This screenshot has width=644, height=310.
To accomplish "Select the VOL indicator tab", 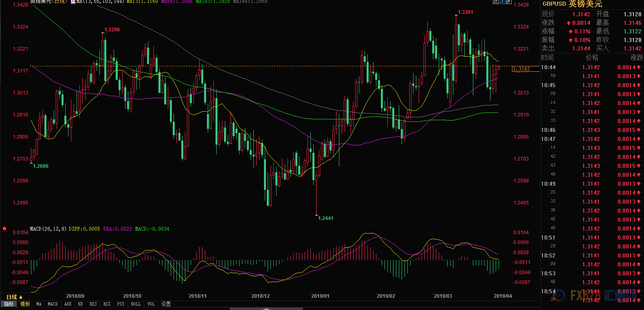I will 151,304.
